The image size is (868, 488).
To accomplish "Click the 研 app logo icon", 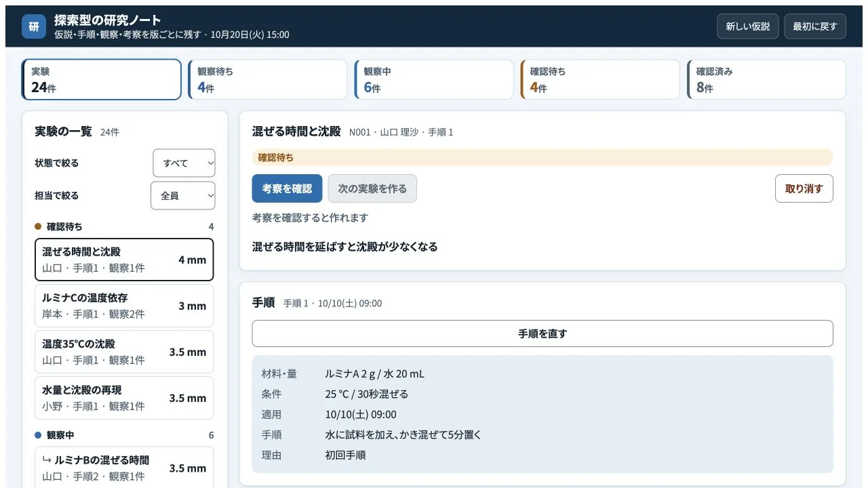I will 34,26.
